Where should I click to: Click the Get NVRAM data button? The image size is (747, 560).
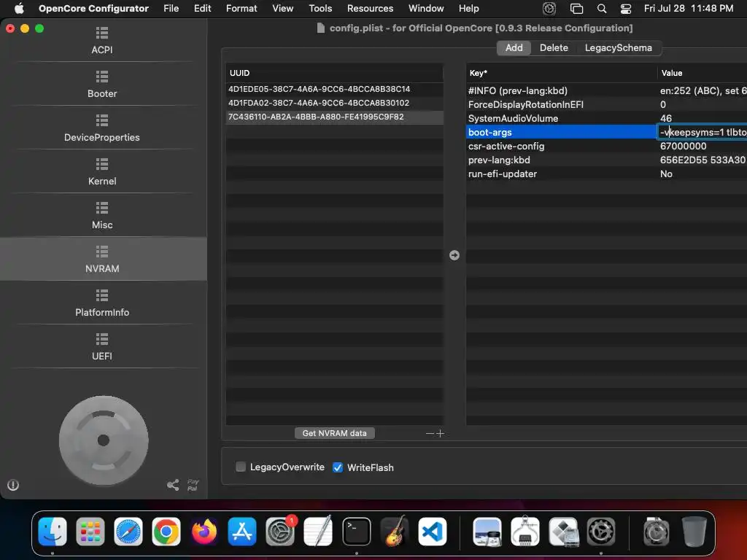click(x=334, y=433)
